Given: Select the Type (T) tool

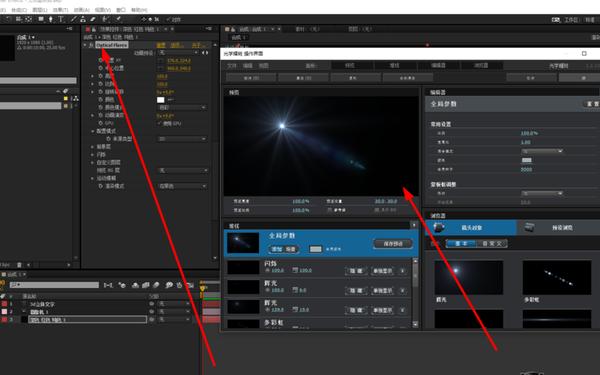Looking at the screenshot, I should click(60, 19).
